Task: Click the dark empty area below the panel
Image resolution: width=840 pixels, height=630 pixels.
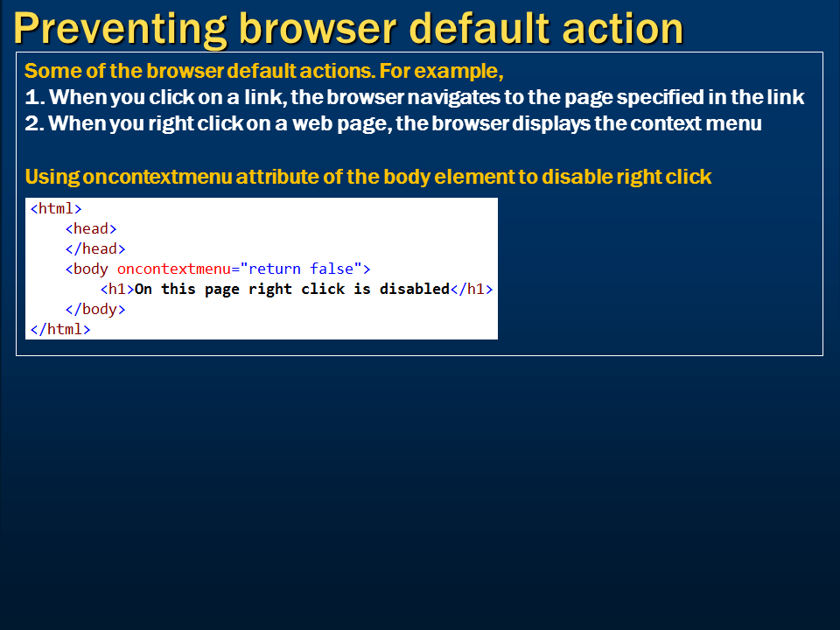Action: (420, 481)
